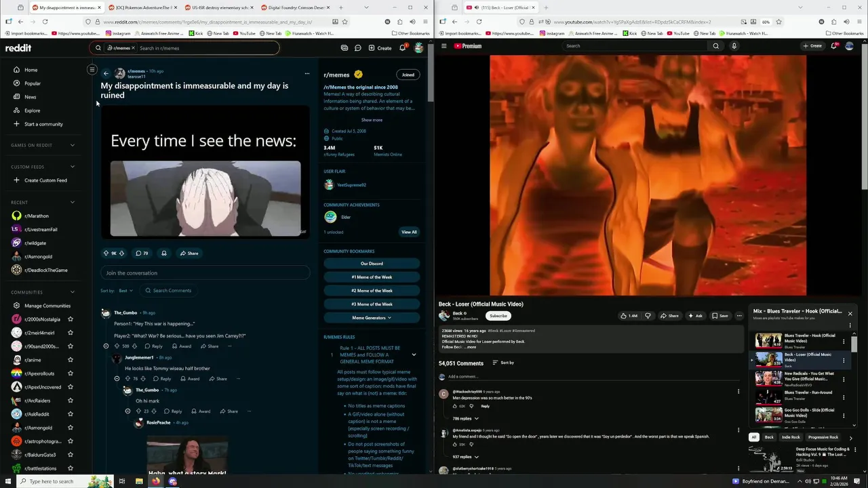
Task: Start YouTube voice search microphone
Action: (x=734, y=46)
